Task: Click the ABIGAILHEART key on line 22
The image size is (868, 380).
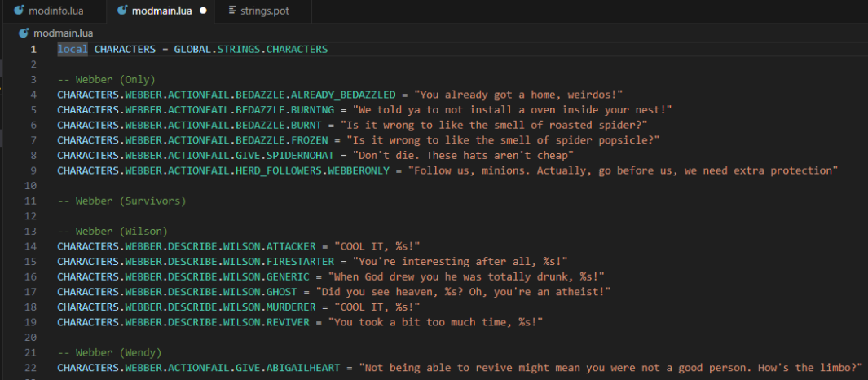Action: point(306,366)
